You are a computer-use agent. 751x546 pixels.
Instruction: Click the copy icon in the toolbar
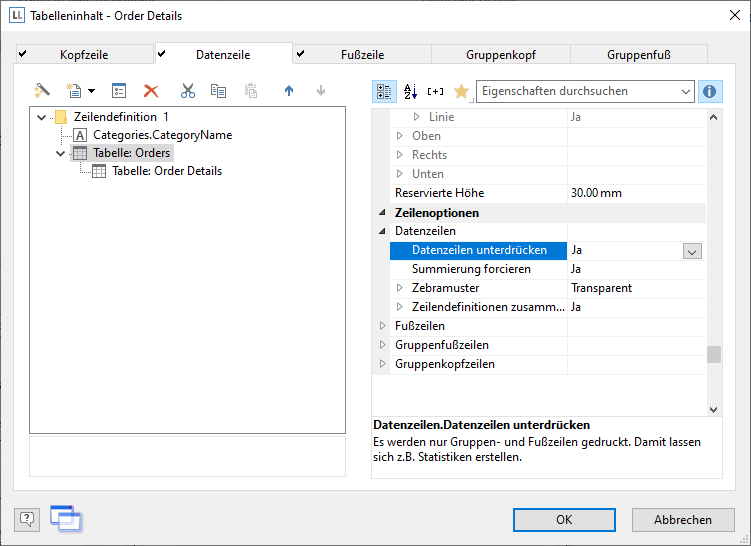218,91
